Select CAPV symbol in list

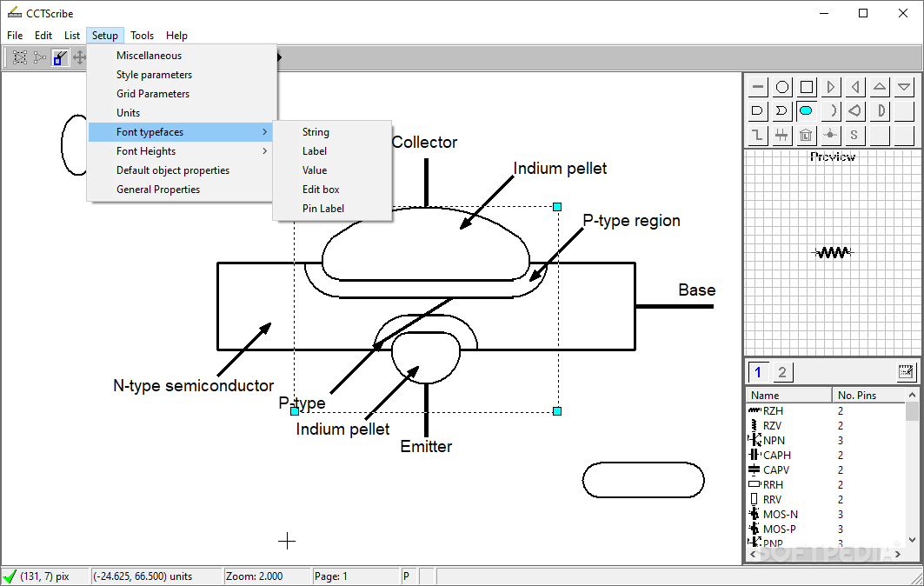click(826, 469)
